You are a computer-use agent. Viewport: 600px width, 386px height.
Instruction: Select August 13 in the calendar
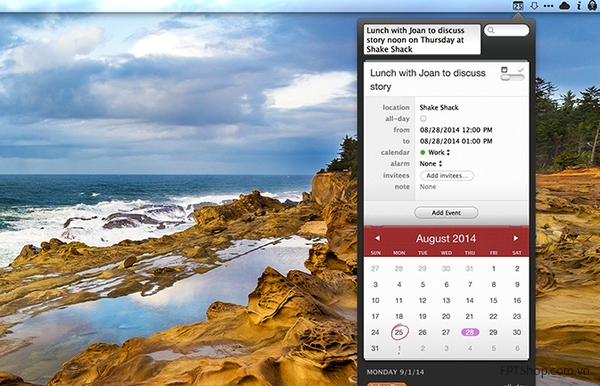pyautogui.click(x=446, y=300)
